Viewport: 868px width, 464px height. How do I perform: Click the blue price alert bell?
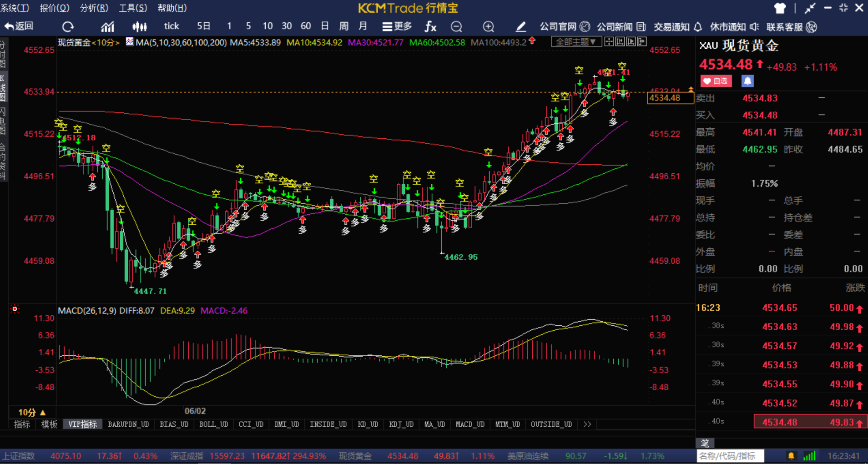(x=747, y=81)
